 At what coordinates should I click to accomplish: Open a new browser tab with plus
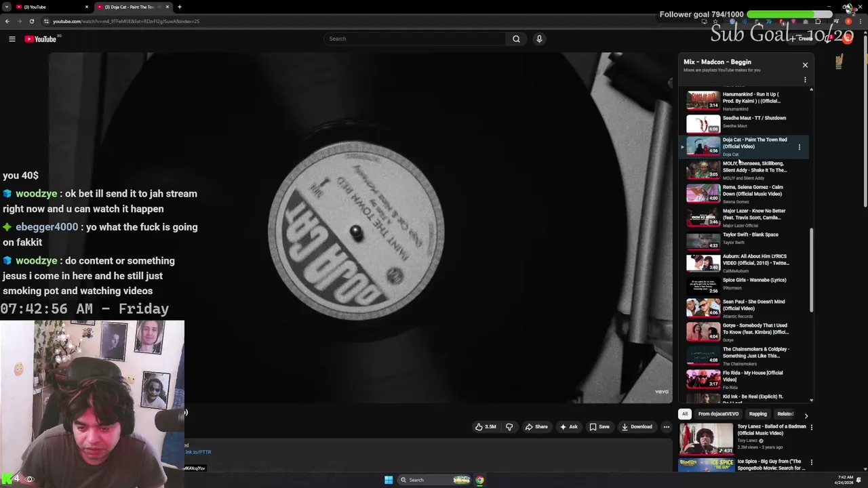179,7
